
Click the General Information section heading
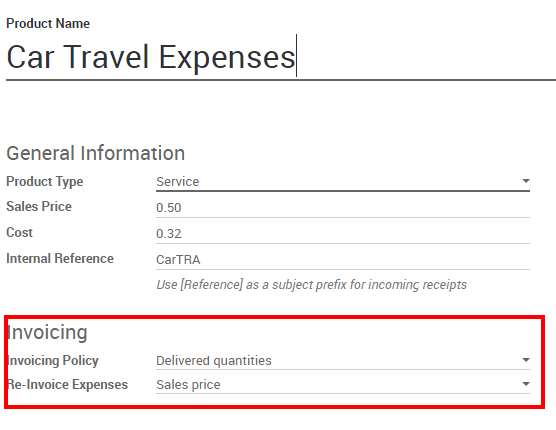(x=96, y=153)
